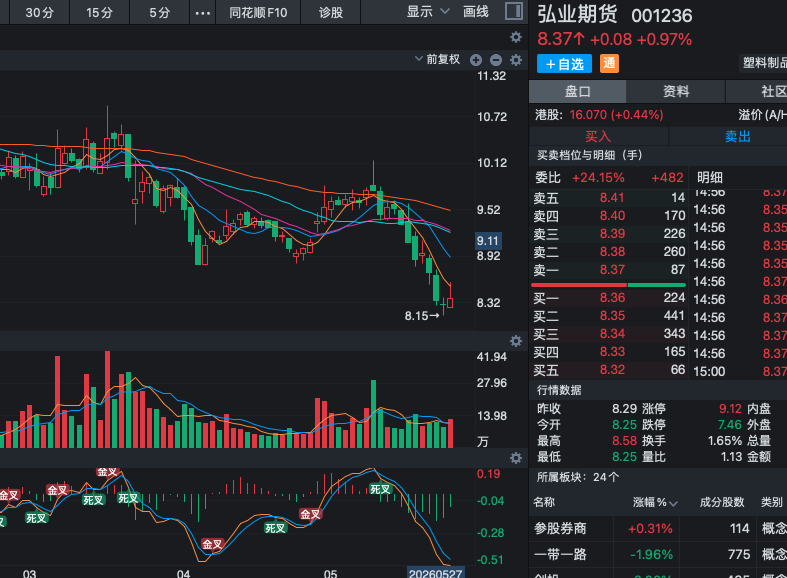Click the 涨停 9.12 value
787x578 pixels.
(x=730, y=408)
